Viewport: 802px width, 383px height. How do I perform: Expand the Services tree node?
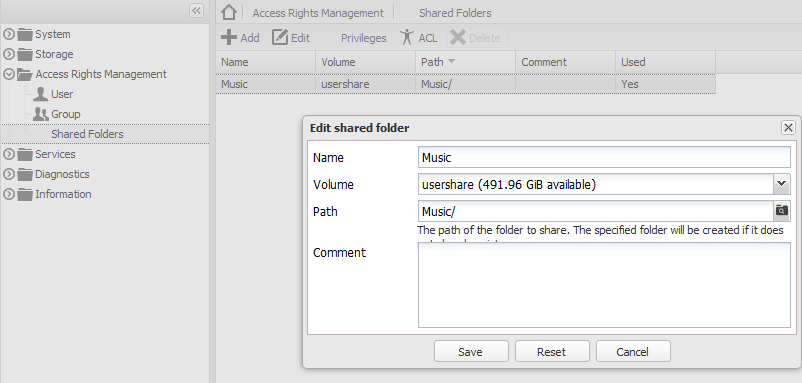coord(9,154)
